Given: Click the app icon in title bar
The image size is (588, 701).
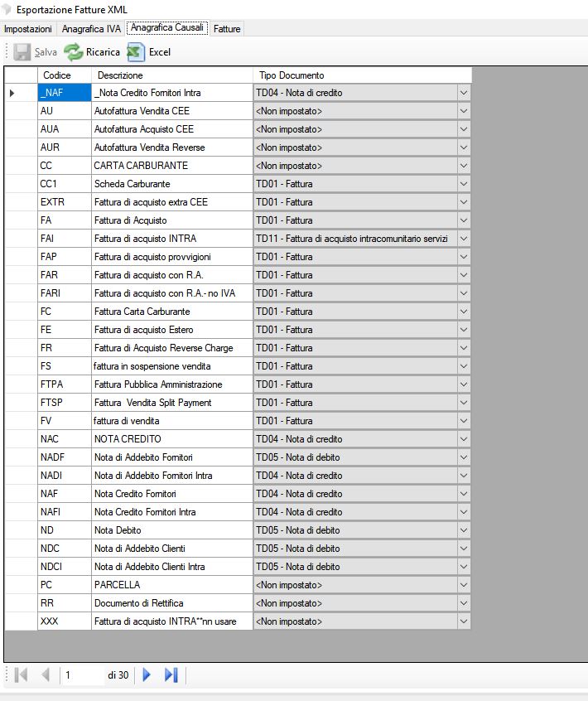Looking at the screenshot, I should [7, 10].
